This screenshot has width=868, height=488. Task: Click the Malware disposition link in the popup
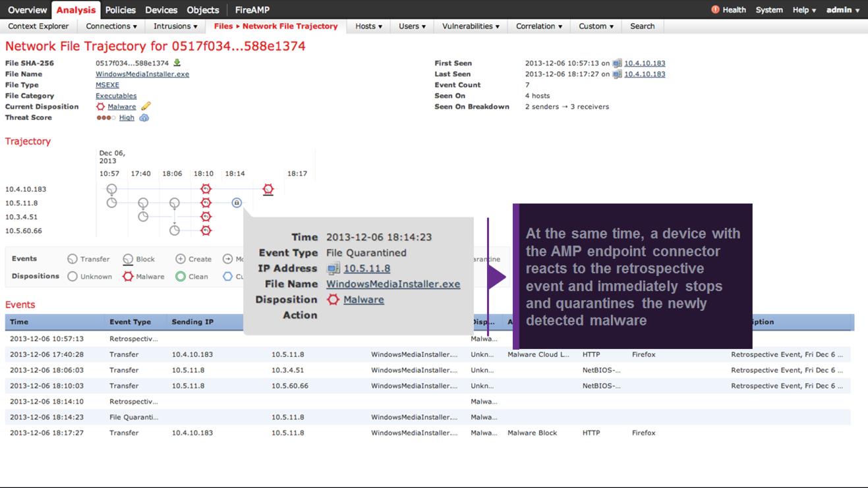pos(363,300)
